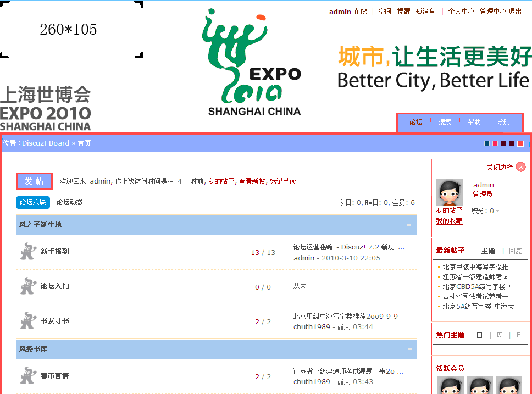Open the 积分 dropdown arrow
This screenshot has width=532, height=394.
[x=497, y=211]
